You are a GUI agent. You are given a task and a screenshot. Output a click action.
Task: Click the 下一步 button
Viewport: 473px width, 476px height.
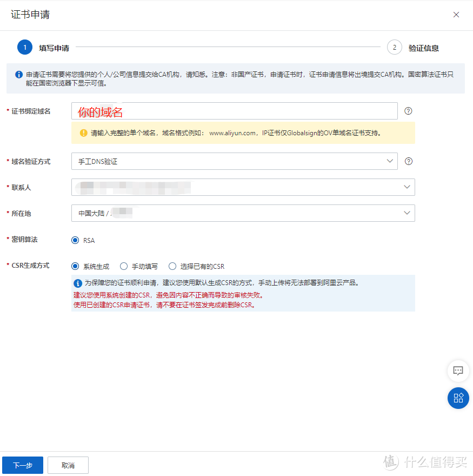22,465
